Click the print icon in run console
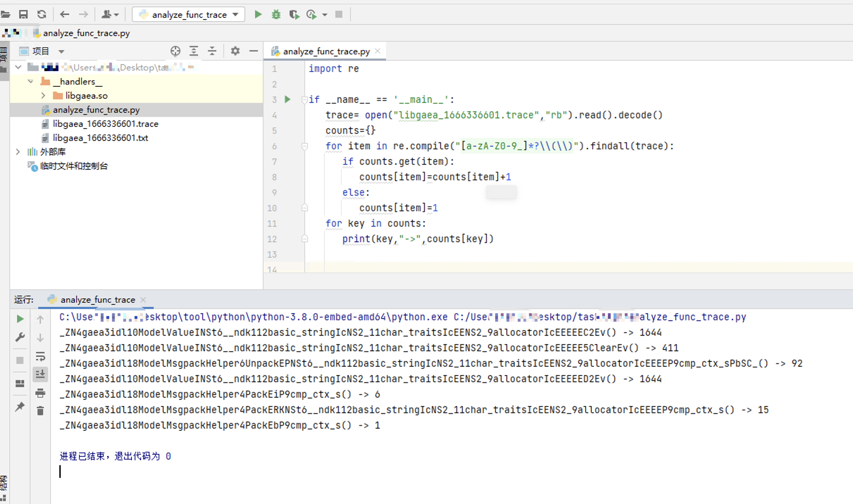The width and height of the screenshot is (853, 504). 40,392
